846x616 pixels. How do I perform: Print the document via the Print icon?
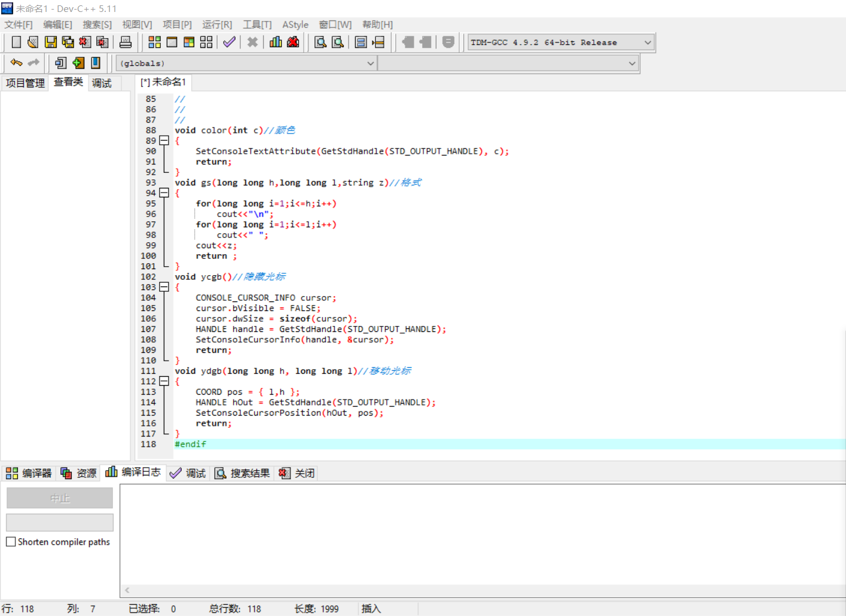[126, 42]
